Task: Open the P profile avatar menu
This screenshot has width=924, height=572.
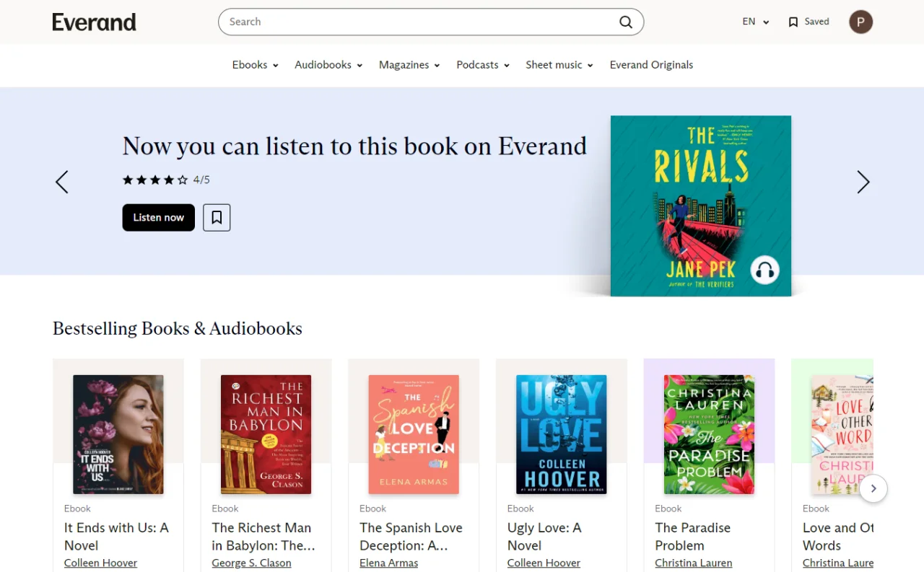Action: click(x=860, y=22)
